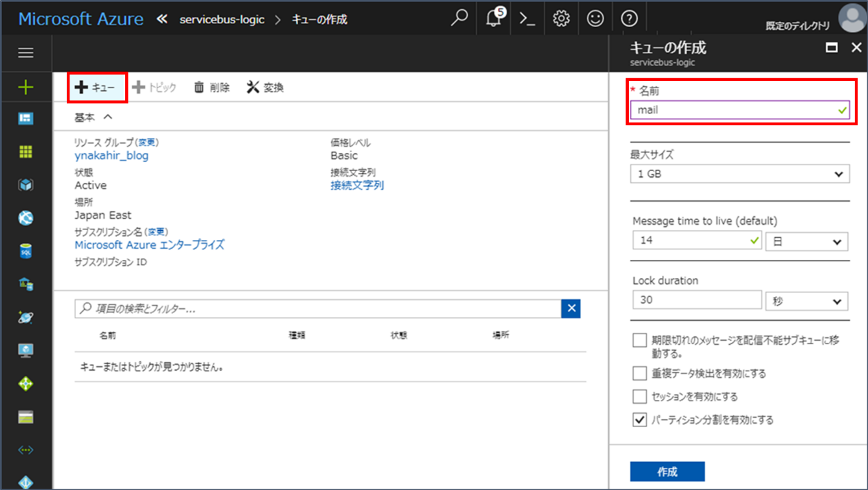Click the green plus New resource icon
Image resolution: width=868 pixels, height=490 pixels.
(26, 87)
